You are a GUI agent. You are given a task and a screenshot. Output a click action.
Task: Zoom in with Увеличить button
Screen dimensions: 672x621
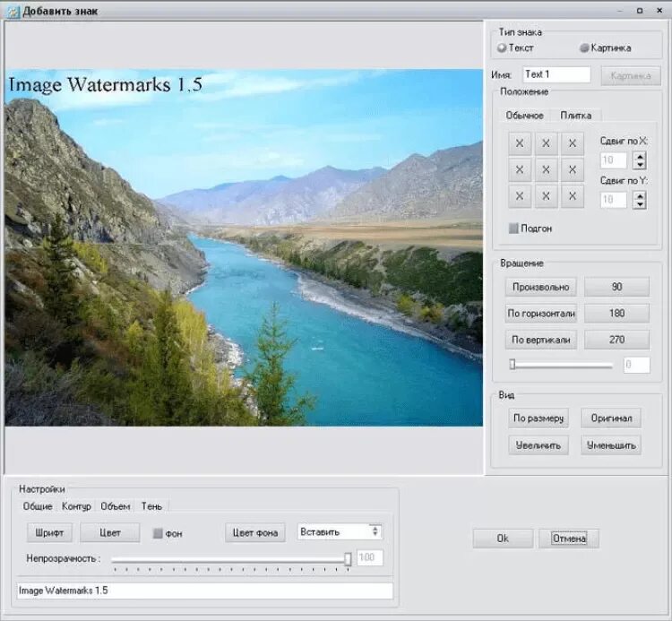tap(538, 445)
